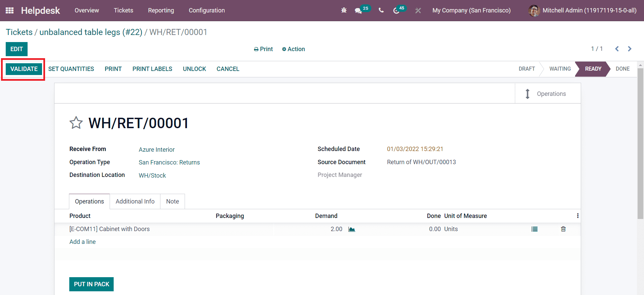This screenshot has width=644, height=295.
Task: Go back to Tickets breadcrumb
Action: click(x=19, y=32)
